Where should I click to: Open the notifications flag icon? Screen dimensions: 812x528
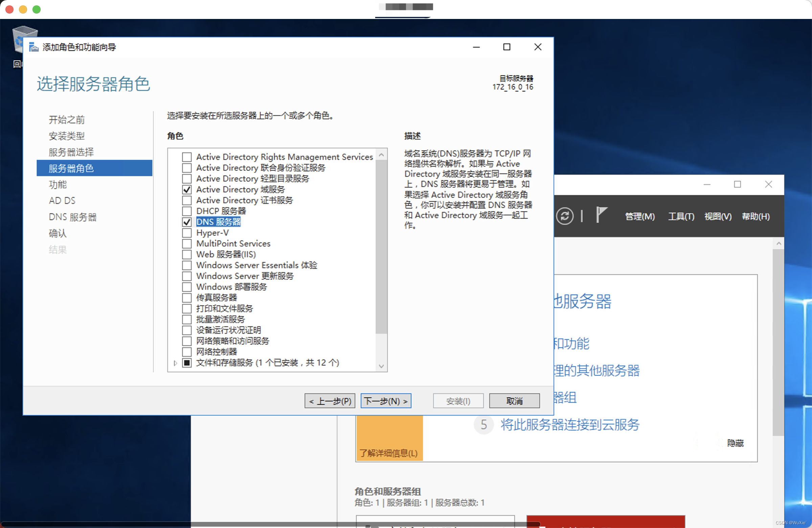[602, 215]
